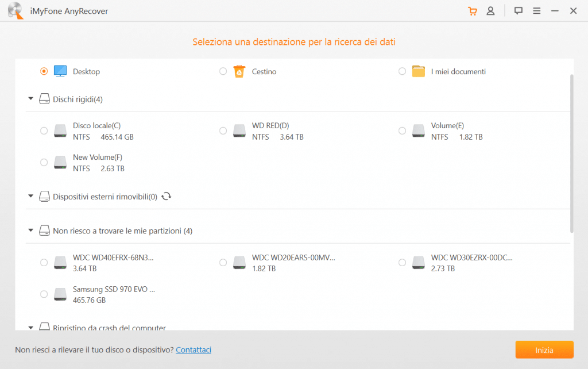This screenshot has height=369, width=588.
Task: Select the Desktop radio button
Action: coord(44,71)
